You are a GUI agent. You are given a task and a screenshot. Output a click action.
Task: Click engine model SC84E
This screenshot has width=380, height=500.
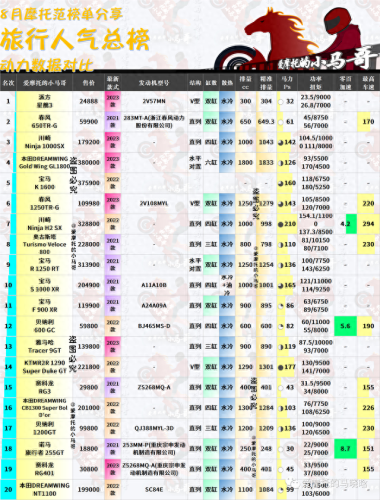[x=154, y=490]
